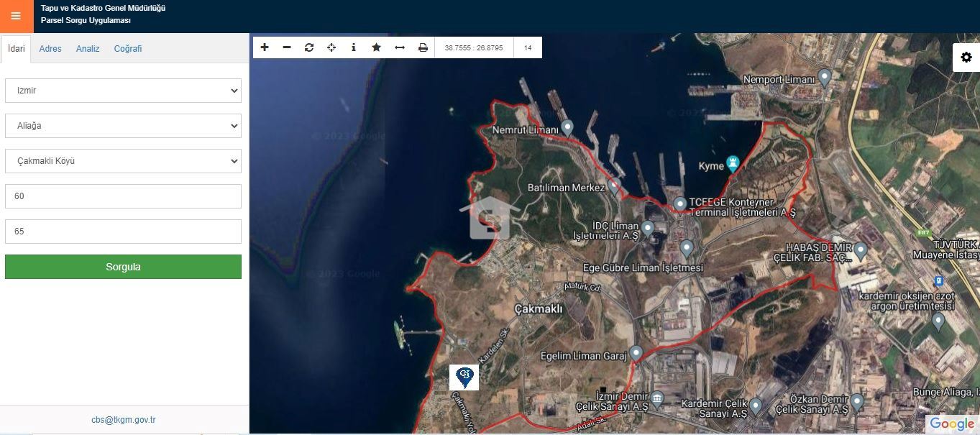Click the Ege Gübre Liman İşletmesi pin

pyautogui.click(x=687, y=249)
